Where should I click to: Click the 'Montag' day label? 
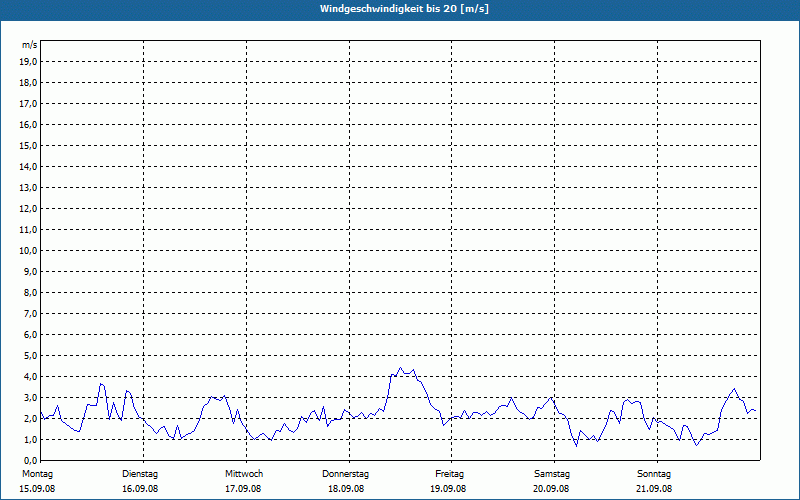pyautogui.click(x=37, y=474)
